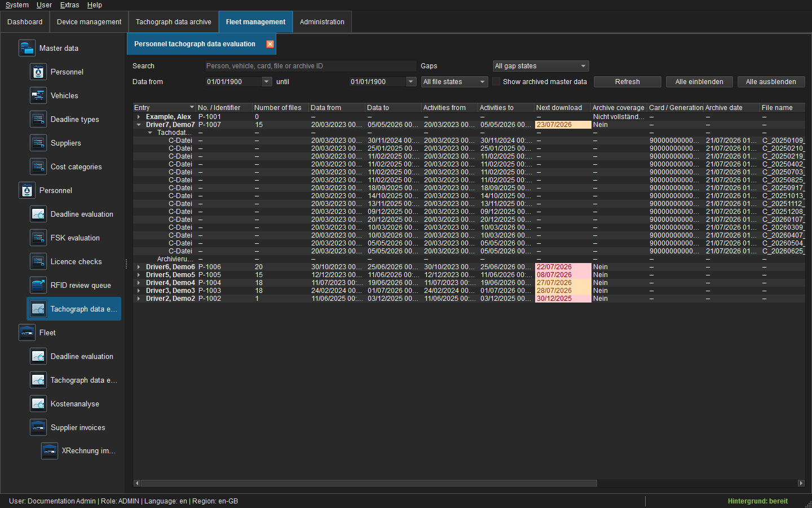The image size is (812, 508).
Task: Expand the Example, Alex row
Action: 139,117
